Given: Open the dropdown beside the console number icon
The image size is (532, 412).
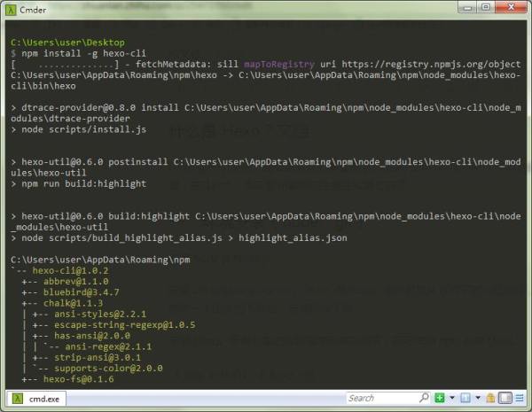Looking at the screenshot, I should [x=478, y=398].
